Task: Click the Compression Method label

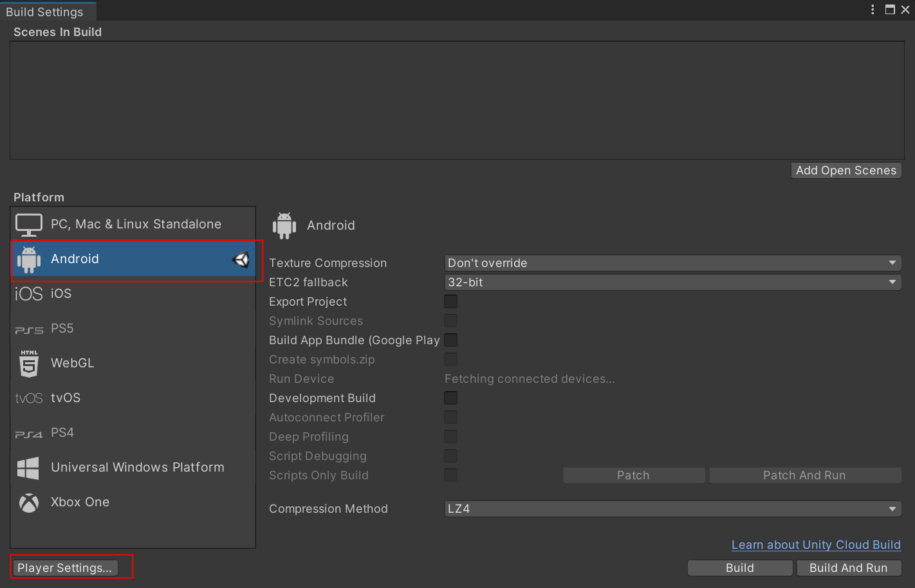Action: [x=329, y=509]
